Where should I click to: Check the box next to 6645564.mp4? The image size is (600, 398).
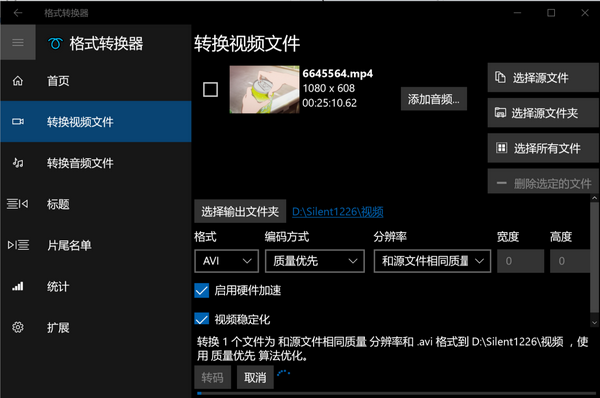coord(210,90)
